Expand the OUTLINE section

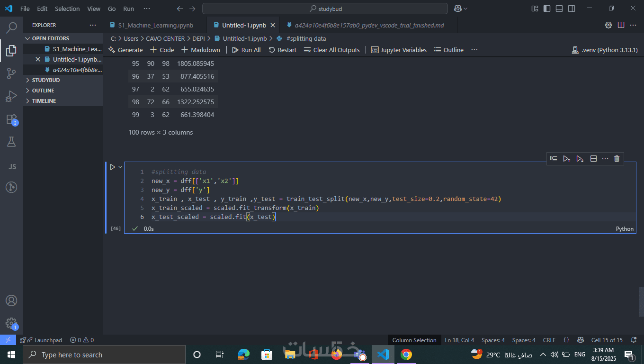pyautogui.click(x=43, y=91)
